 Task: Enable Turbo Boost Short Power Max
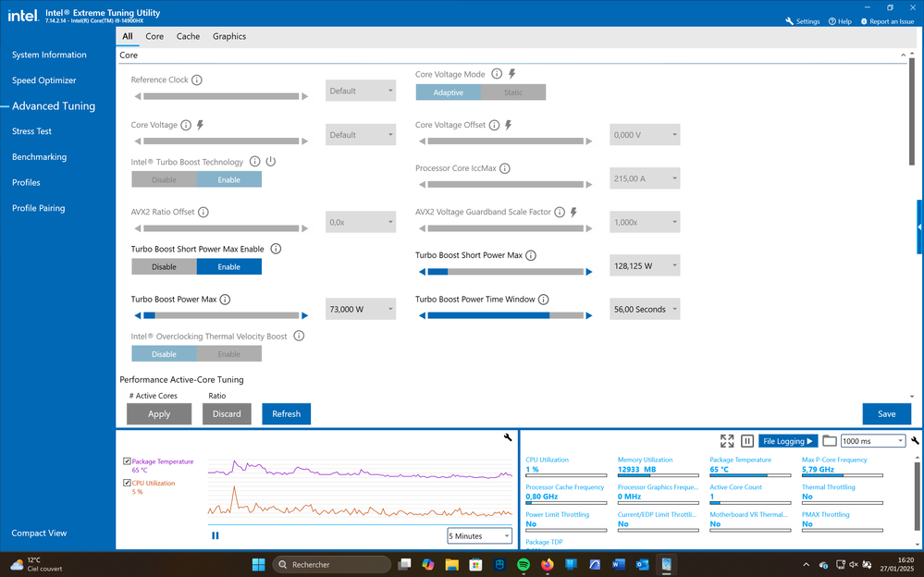(x=229, y=267)
